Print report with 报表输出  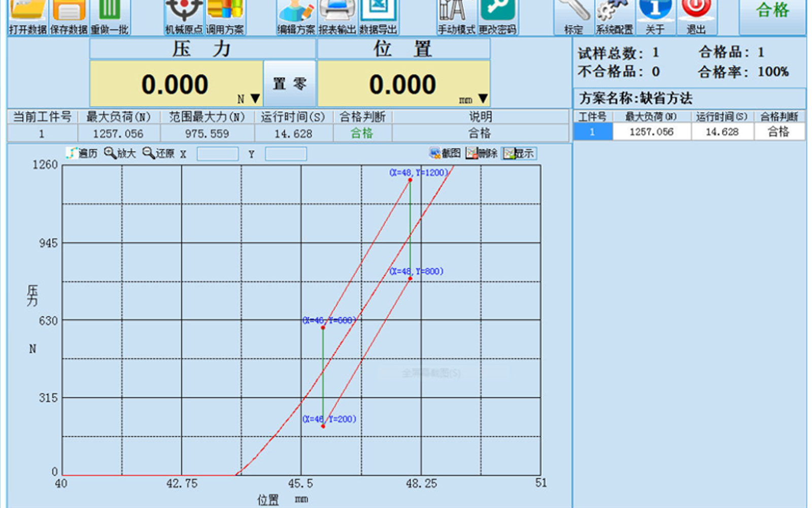[x=337, y=17]
